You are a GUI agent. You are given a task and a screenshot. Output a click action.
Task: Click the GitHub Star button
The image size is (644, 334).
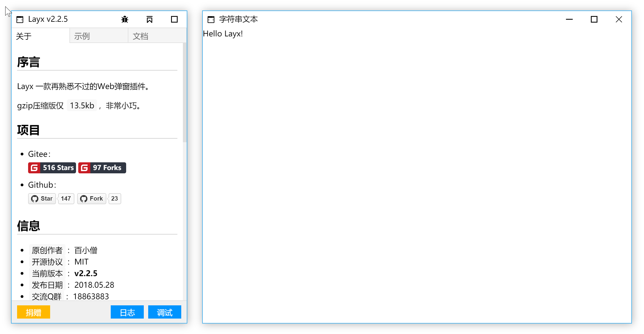[42, 199]
